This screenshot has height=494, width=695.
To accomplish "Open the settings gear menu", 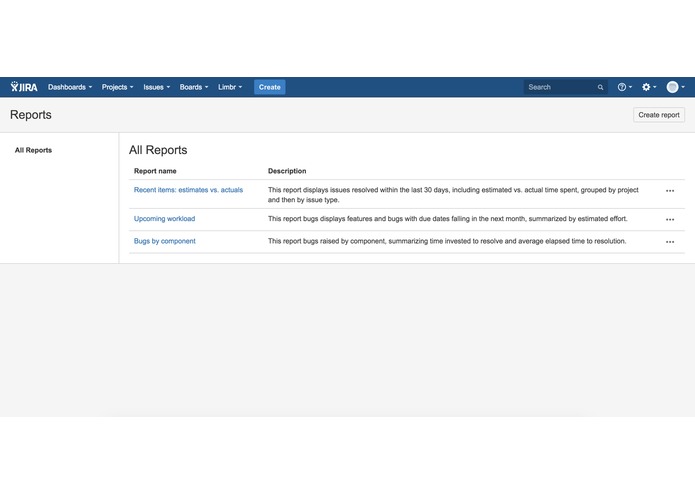I will tap(649, 87).
